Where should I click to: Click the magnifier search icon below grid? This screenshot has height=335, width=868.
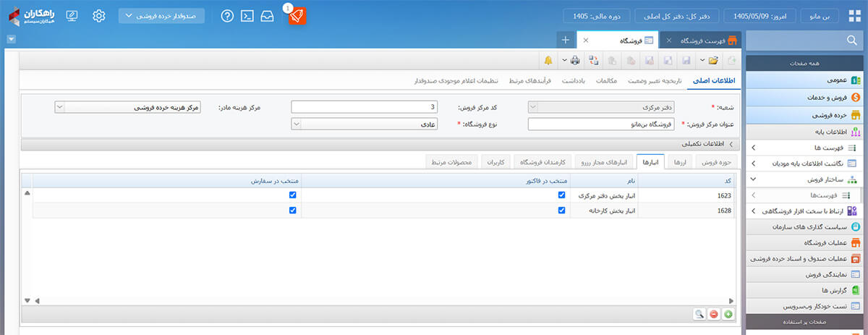pos(699,314)
